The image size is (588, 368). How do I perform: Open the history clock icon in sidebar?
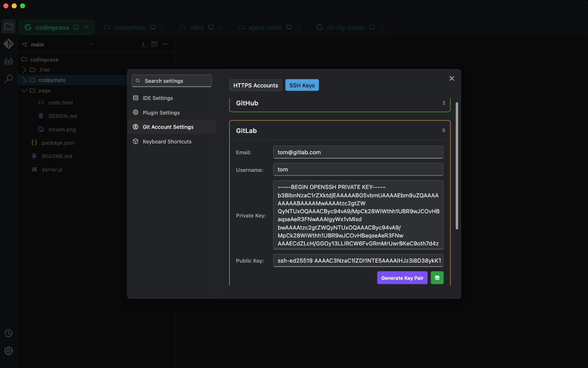point(8,333)
